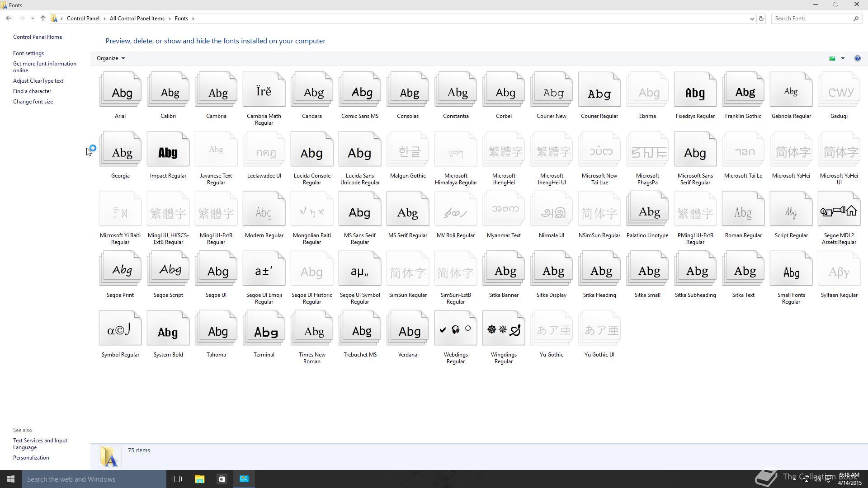
Task: Select the Palatino Linotype font icon
Action: point(647,209)
